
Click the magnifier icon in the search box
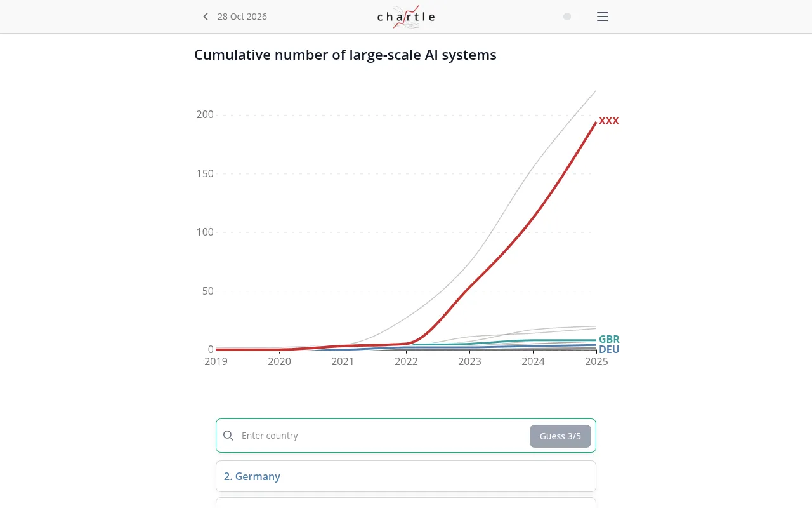228,436
